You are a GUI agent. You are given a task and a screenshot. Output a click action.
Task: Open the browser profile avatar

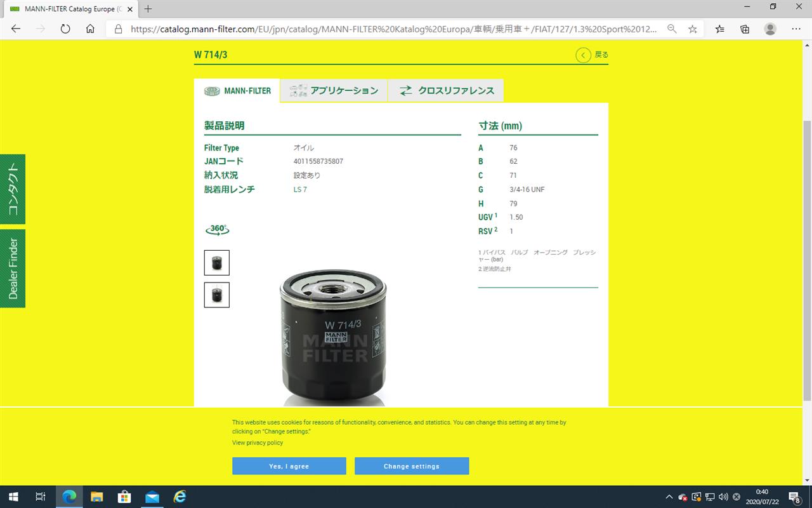point(770,29)
